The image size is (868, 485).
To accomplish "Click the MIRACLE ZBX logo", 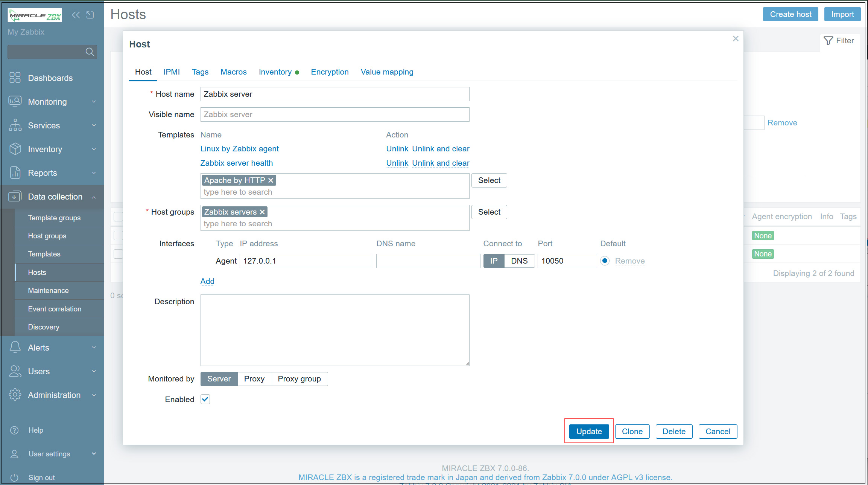I will (x=35, y=15).
